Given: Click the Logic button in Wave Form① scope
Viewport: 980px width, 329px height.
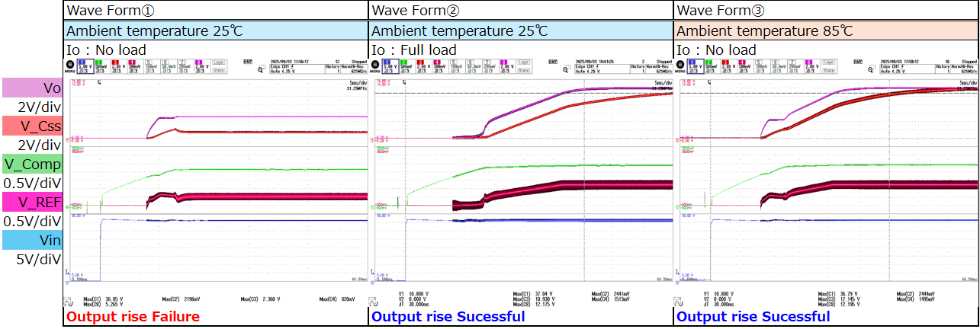Looking at the screenshot, I should click(x=219, y=62).
